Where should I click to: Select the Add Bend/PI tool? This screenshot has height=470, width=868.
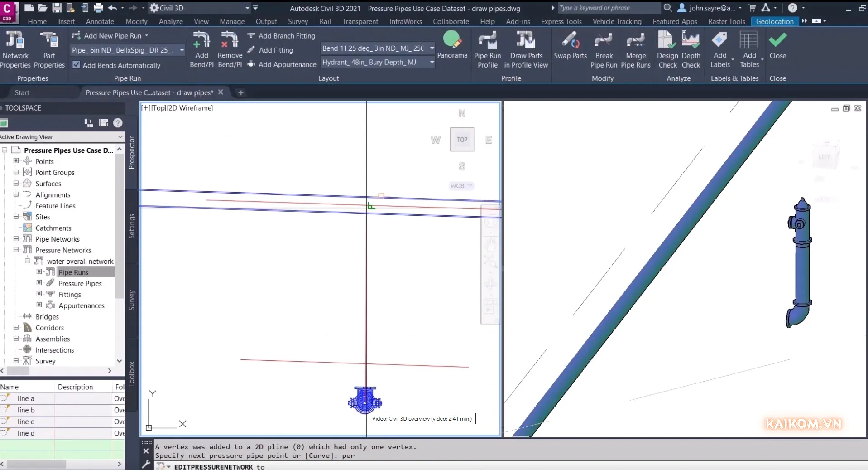click(201, 48)
